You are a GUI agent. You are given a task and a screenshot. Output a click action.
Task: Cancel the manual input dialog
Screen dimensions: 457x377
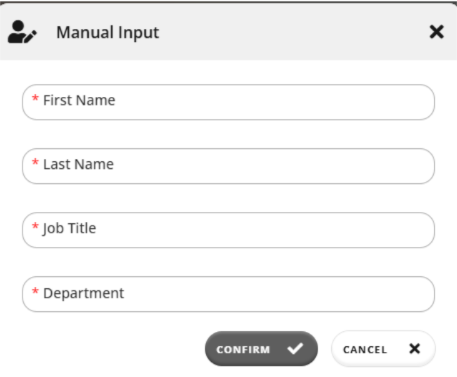(x=383, y=349)
